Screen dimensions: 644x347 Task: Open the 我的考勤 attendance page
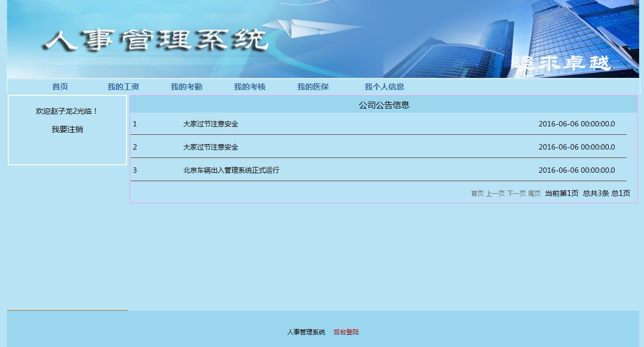coord(187,86)
